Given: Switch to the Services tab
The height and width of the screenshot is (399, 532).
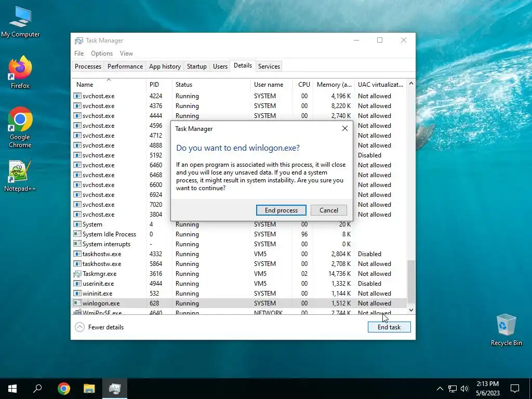Looking at the screenshot, I should pyautogui.click(x=269, y=66).
